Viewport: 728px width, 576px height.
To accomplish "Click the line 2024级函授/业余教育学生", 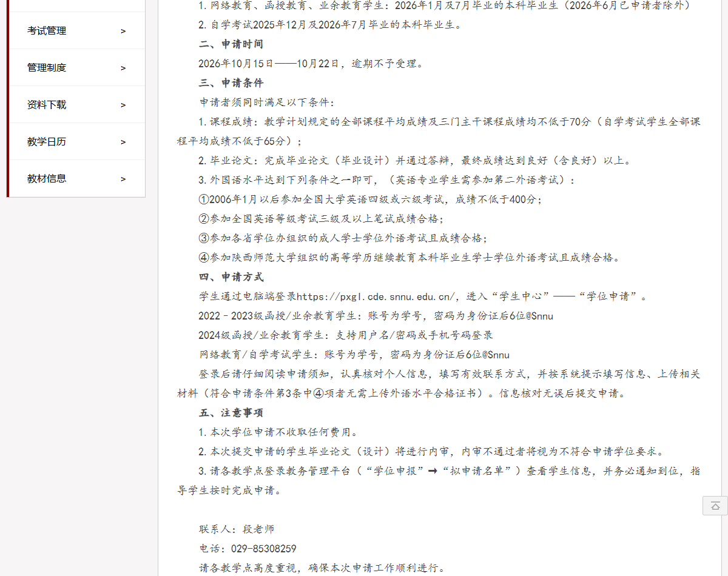I will pyautogui.click(x=346, y=335).
